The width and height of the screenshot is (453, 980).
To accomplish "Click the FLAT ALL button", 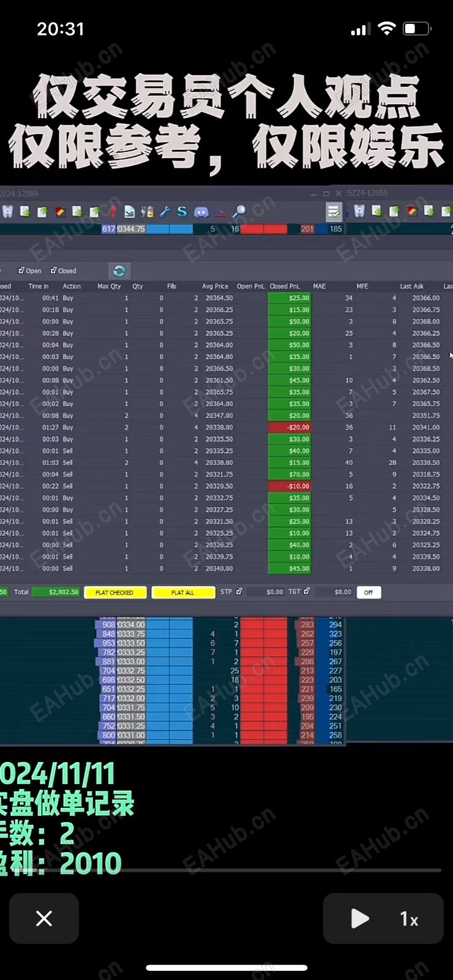I will coord(183,592).
